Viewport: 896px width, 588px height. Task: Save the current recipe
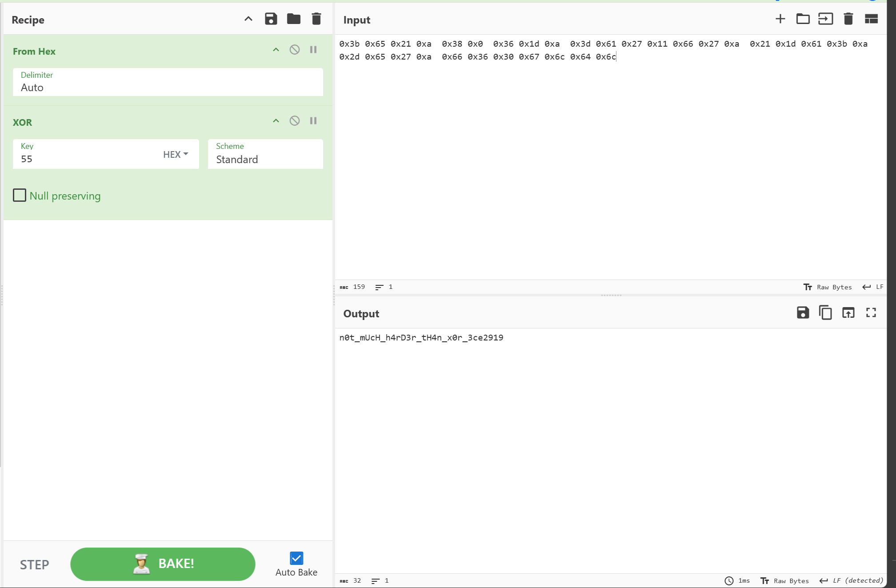coord(271,19)
